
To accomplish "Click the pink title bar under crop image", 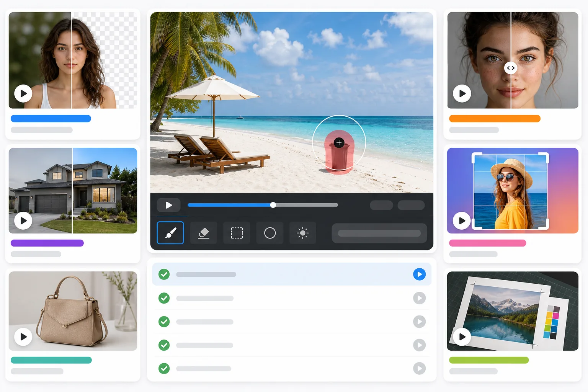I will click(488, 243).
